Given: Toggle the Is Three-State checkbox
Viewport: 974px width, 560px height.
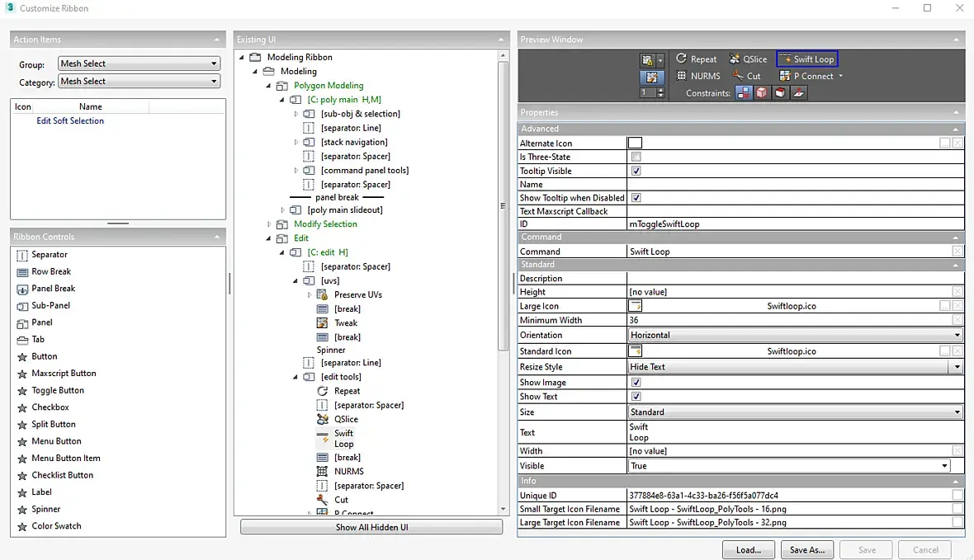Looking at the screenshot, I should [636, 157].
